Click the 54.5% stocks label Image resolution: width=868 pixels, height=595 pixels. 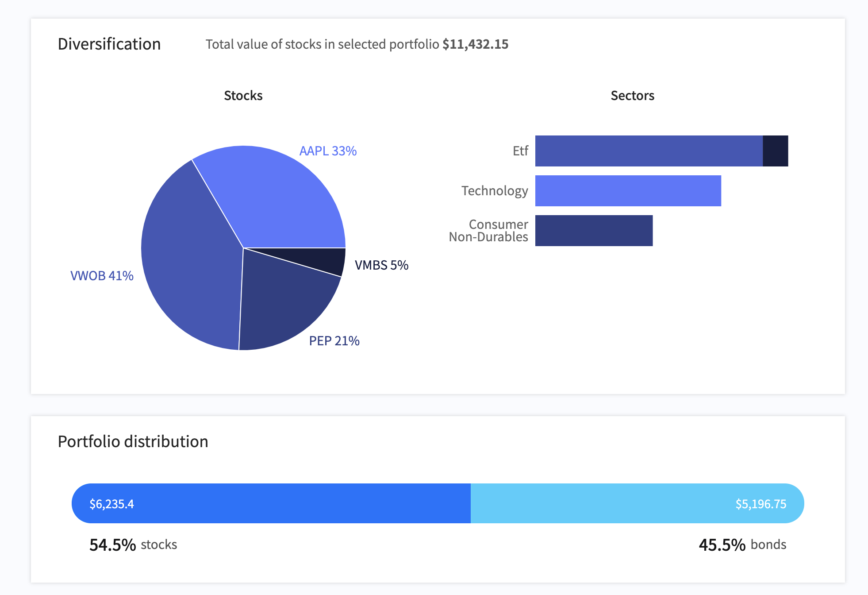133,545
